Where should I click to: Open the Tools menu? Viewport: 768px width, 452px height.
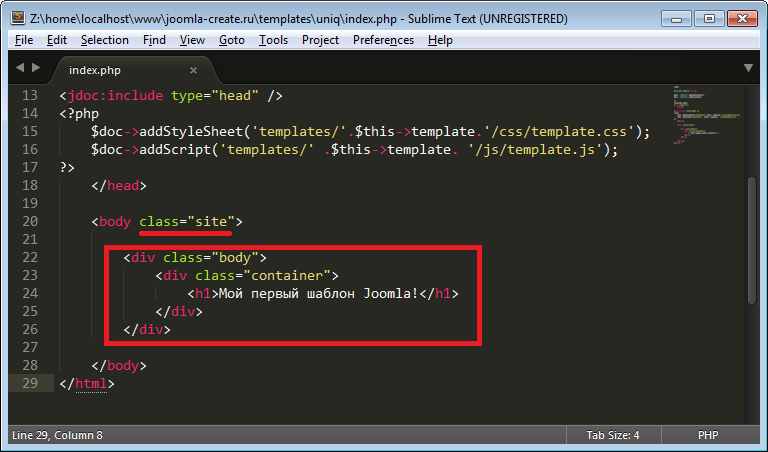[273, 40]
